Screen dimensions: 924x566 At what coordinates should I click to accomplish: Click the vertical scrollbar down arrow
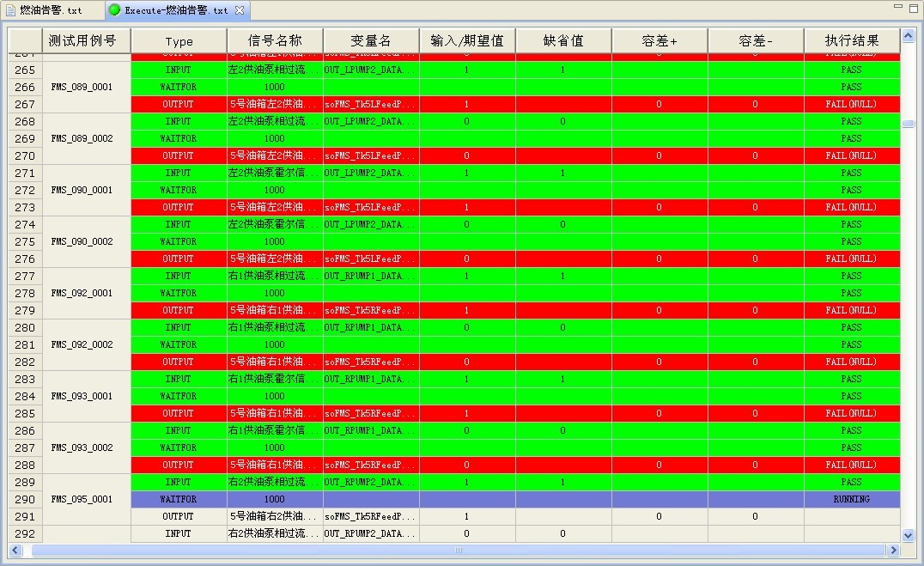908,535
